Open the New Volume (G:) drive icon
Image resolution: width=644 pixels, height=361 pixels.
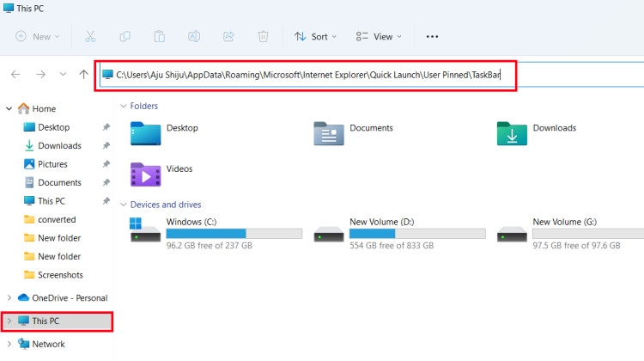(x=512, y=235)
